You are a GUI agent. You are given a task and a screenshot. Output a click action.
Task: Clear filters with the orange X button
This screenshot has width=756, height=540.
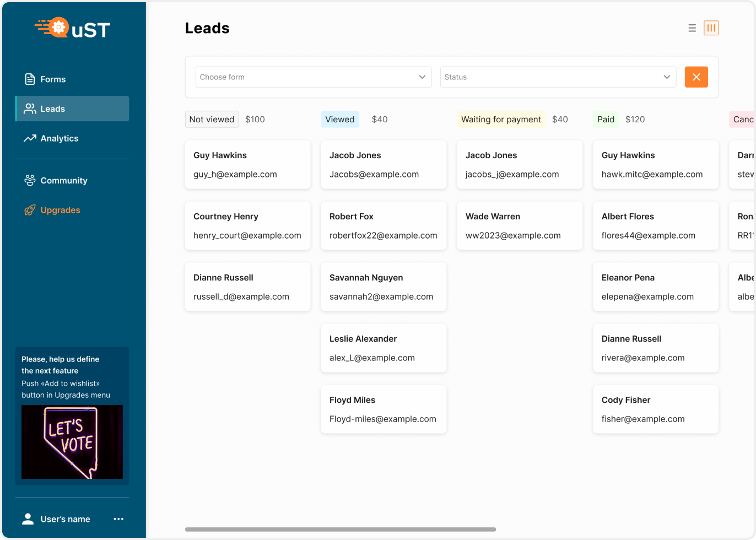[696, 77]
